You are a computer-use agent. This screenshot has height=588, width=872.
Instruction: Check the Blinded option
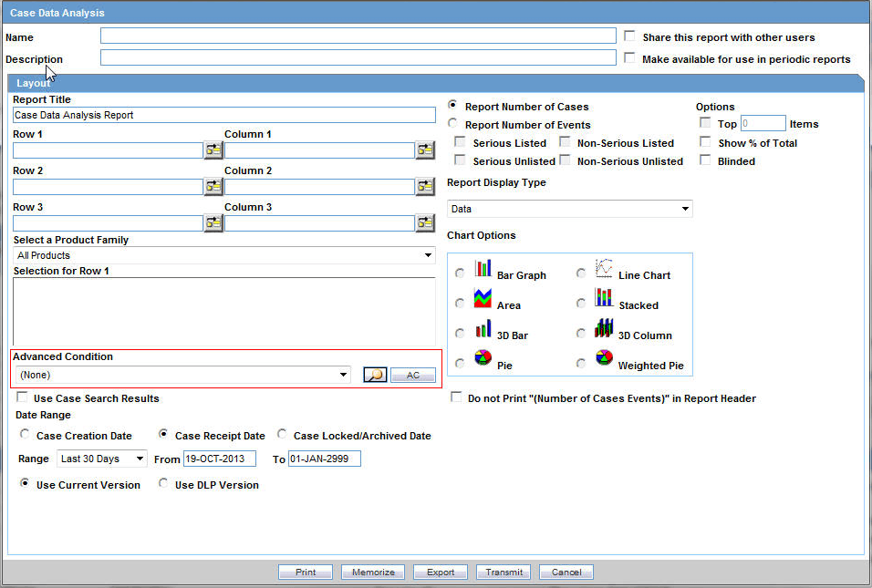coord(705,160)
